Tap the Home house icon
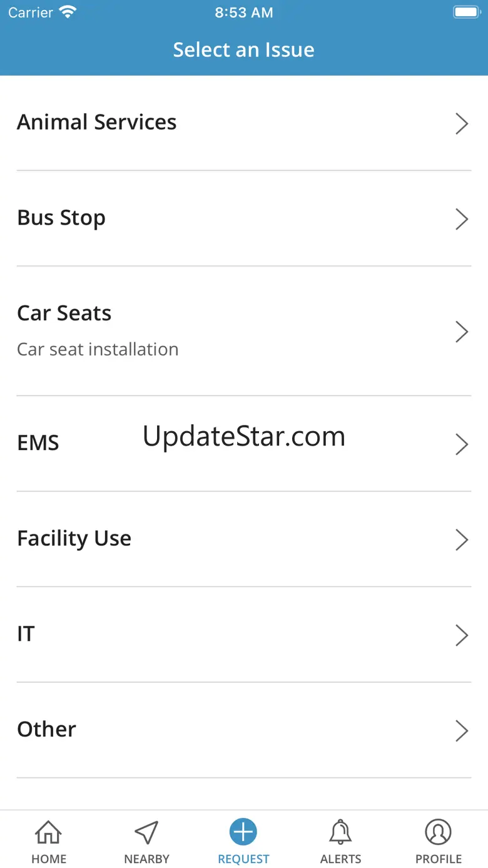The width and height of the screenshot is (488, 868). tap(49, 833)
